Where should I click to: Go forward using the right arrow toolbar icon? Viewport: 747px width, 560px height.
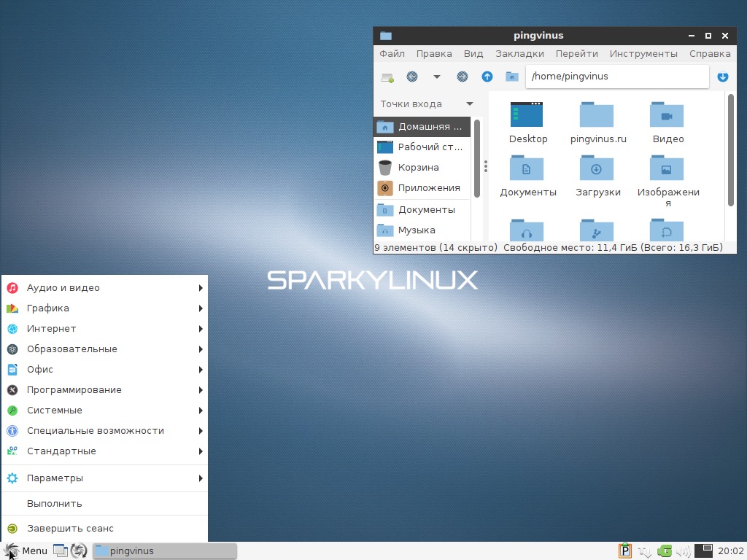(462, 77)
